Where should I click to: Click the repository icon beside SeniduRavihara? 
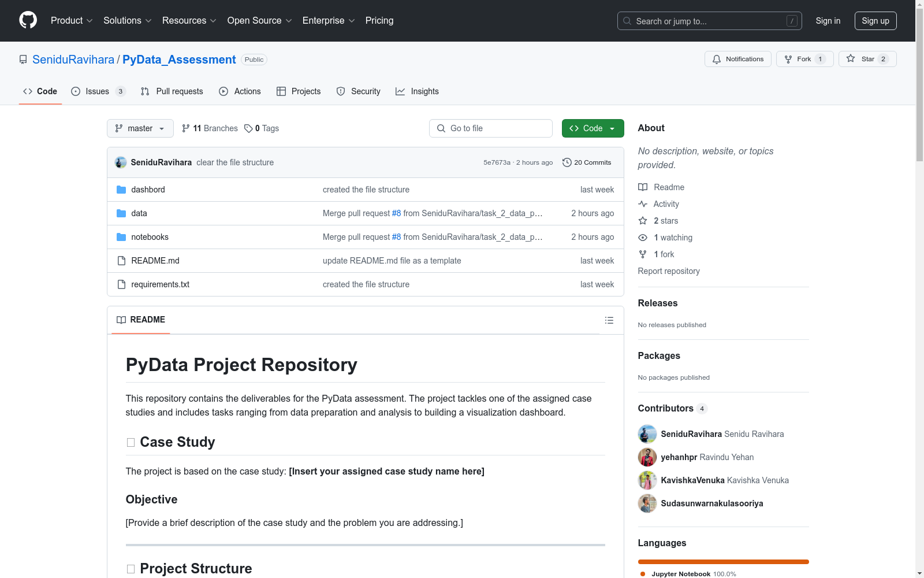coord(23,60)
